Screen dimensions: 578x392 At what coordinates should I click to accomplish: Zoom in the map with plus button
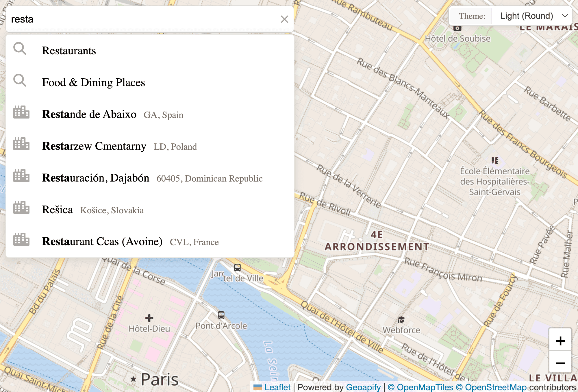click(x=560, y=341)
